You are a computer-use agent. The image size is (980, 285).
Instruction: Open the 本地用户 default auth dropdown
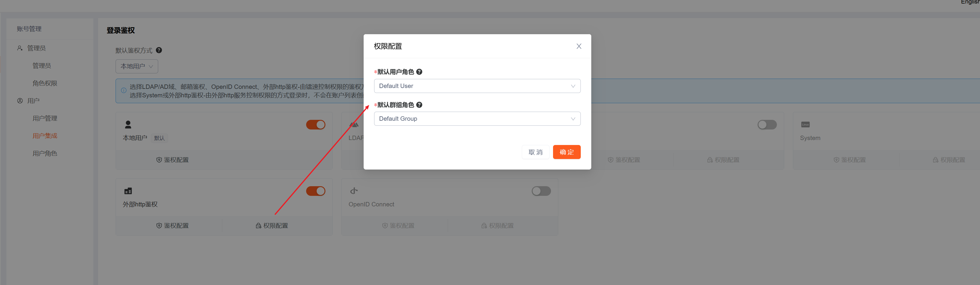tap(137, 66)
